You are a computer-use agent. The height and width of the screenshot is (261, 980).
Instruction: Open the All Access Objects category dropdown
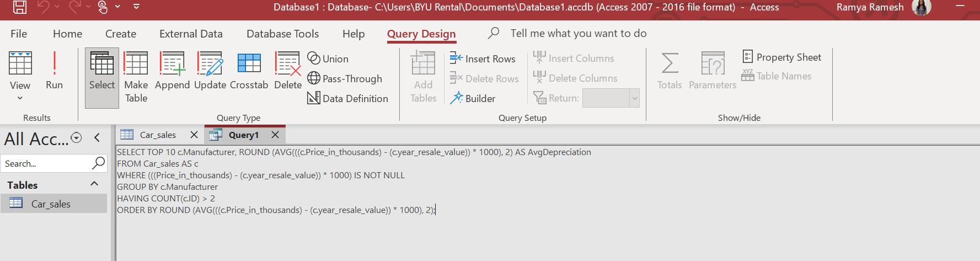pyautogui.click(x=77, y=138)
